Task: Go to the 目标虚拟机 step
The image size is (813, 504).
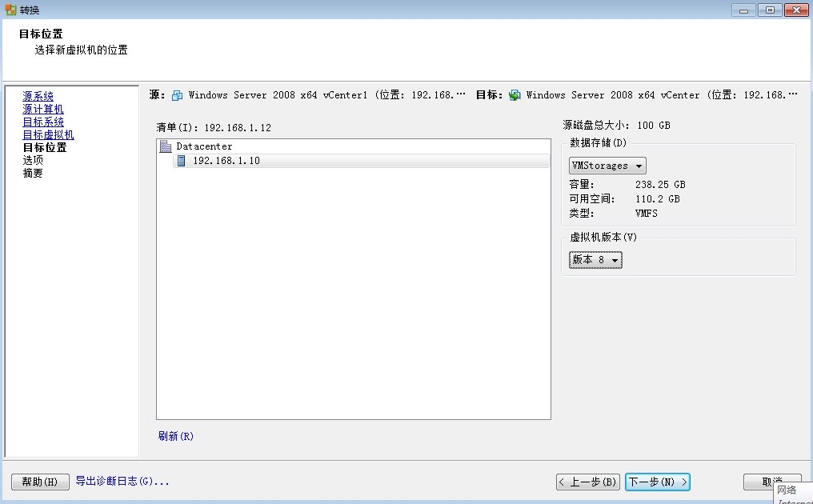Action: pos(48,135)
